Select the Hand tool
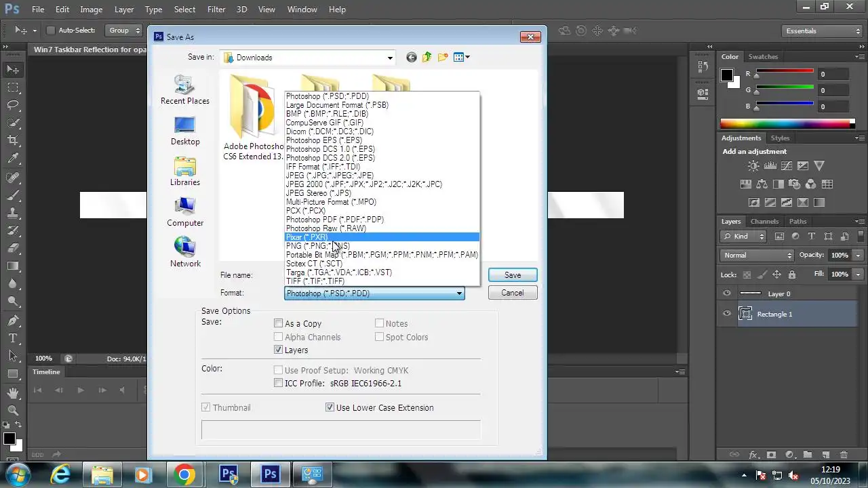The height and width of the screenshot is (488, 868). [13, 392]
